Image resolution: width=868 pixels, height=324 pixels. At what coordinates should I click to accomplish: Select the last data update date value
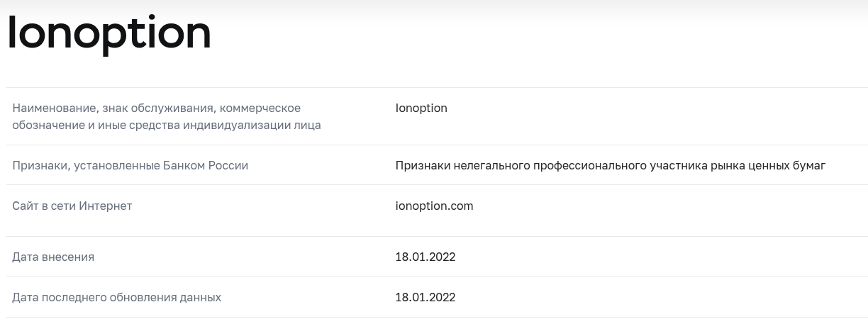click(x=425, y=298)
